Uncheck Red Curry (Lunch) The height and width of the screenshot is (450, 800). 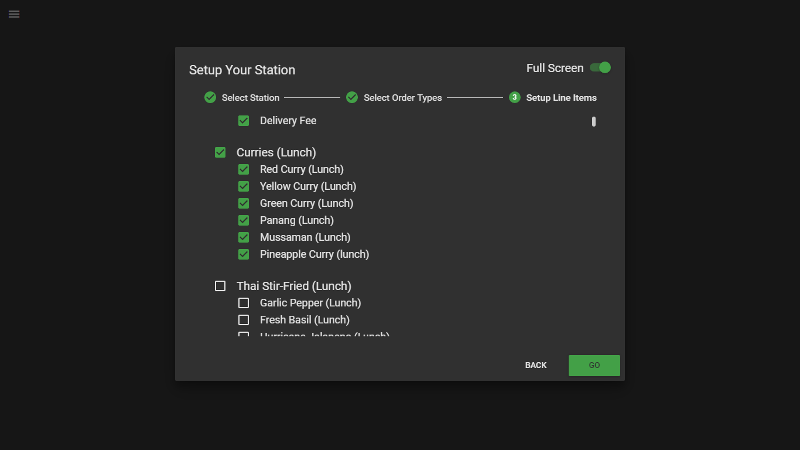pos(243,169)
